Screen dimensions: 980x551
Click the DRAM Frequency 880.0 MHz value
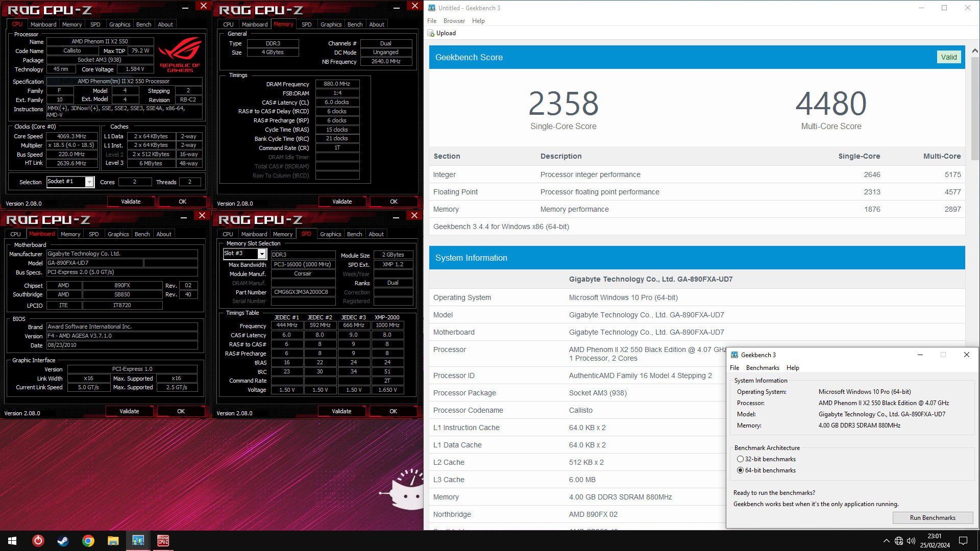point(337,84)
